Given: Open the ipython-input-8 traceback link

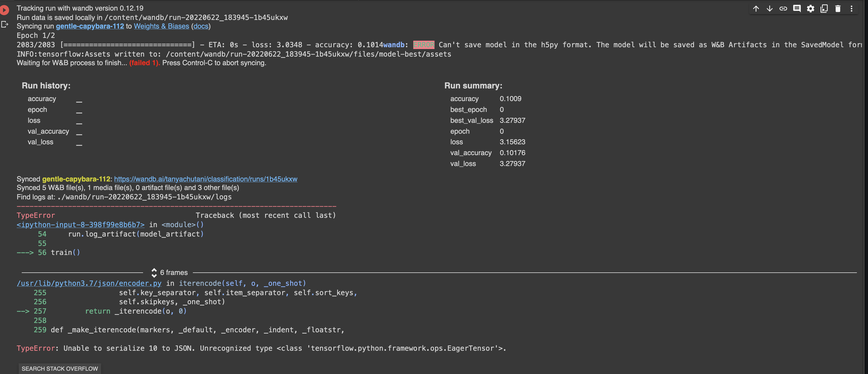Looking at the screenshot, I should click(80, 224).
